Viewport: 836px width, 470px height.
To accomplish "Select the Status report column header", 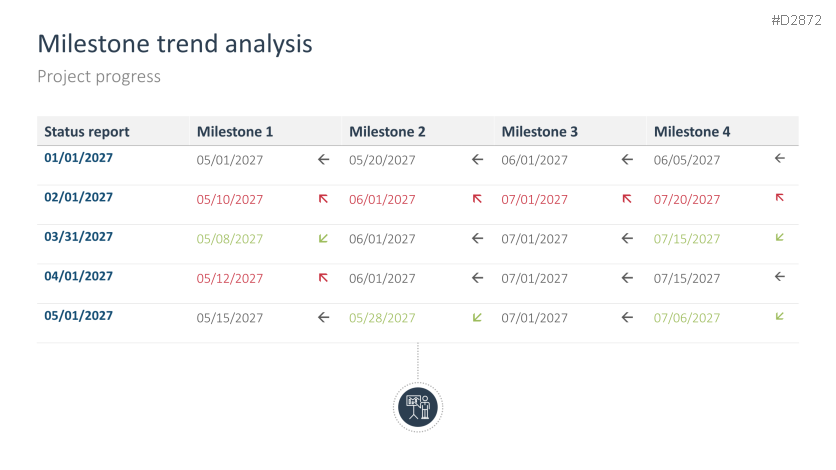I will (x=87, y=132).
